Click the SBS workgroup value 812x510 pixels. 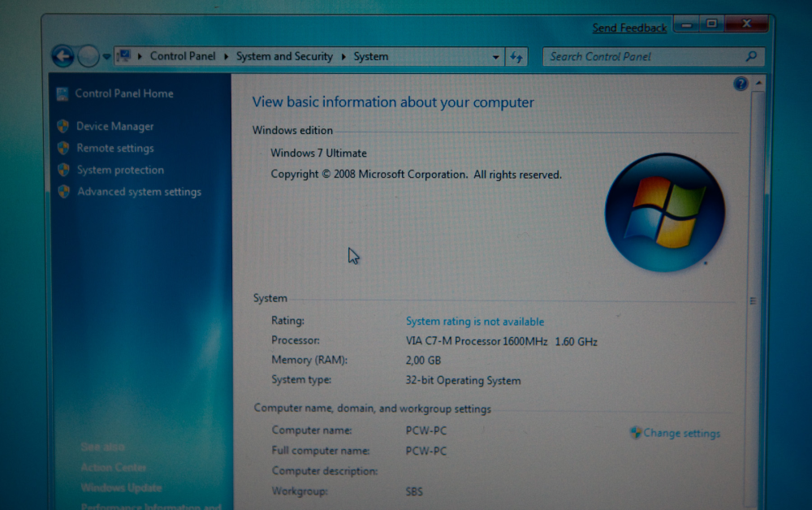(x=414, y=491)
